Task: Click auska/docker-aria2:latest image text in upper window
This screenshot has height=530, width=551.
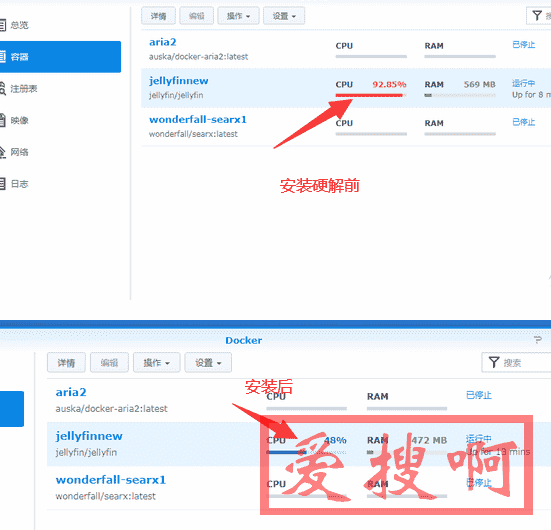Action: (x=198, y=57)
